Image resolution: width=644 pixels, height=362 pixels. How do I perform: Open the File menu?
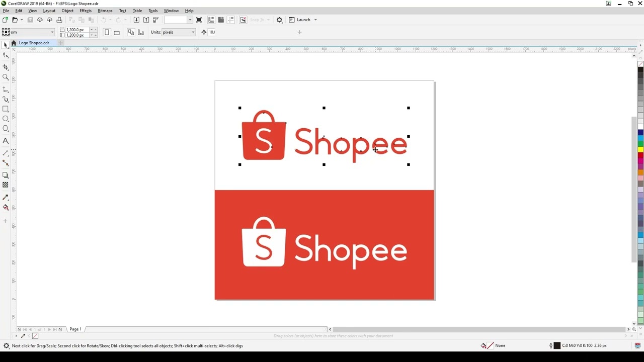pyautogui.click(x=6, y=11)
